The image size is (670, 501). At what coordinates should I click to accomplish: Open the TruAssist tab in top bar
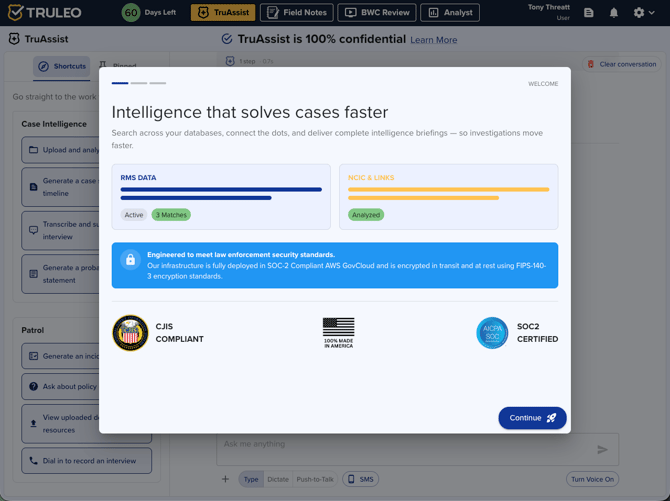(223, 12)
